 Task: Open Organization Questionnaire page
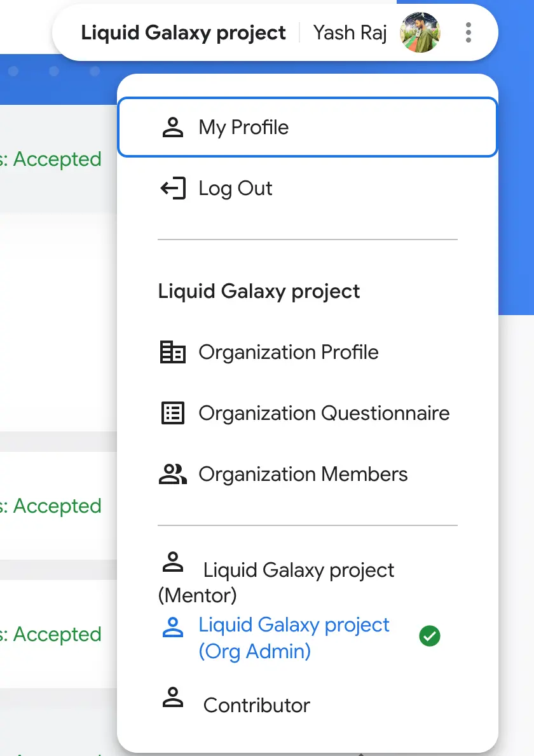coord(307,413)
